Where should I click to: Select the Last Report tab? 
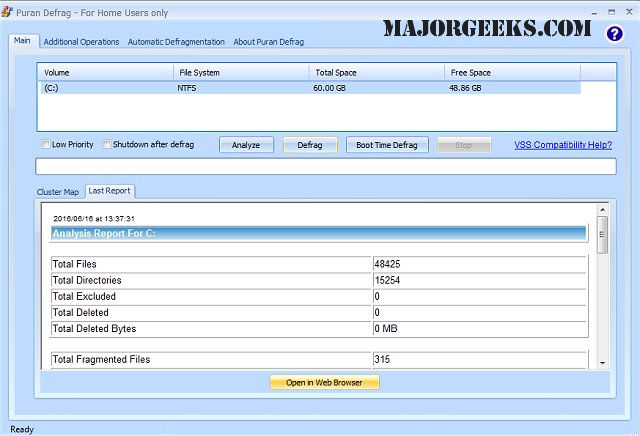pos(109,191)
